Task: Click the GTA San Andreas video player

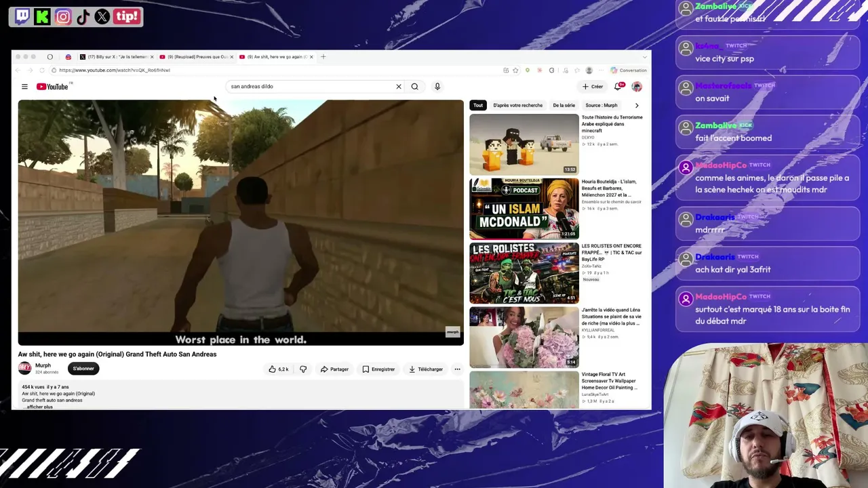Action: tap(241, 222)
